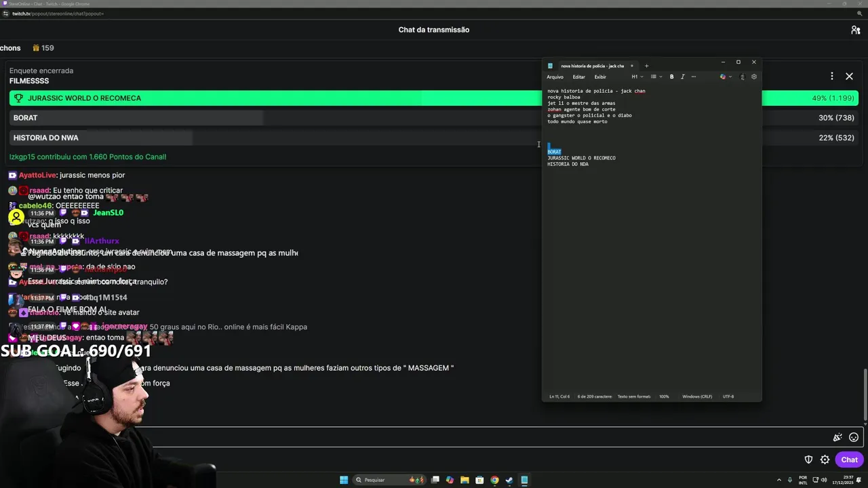Image resolution: width=868 pixels, height=488 pixels.
Task: Click the 'jet li o mestre das armas' line
Action: pyautogui.click(x=581, y=103)
